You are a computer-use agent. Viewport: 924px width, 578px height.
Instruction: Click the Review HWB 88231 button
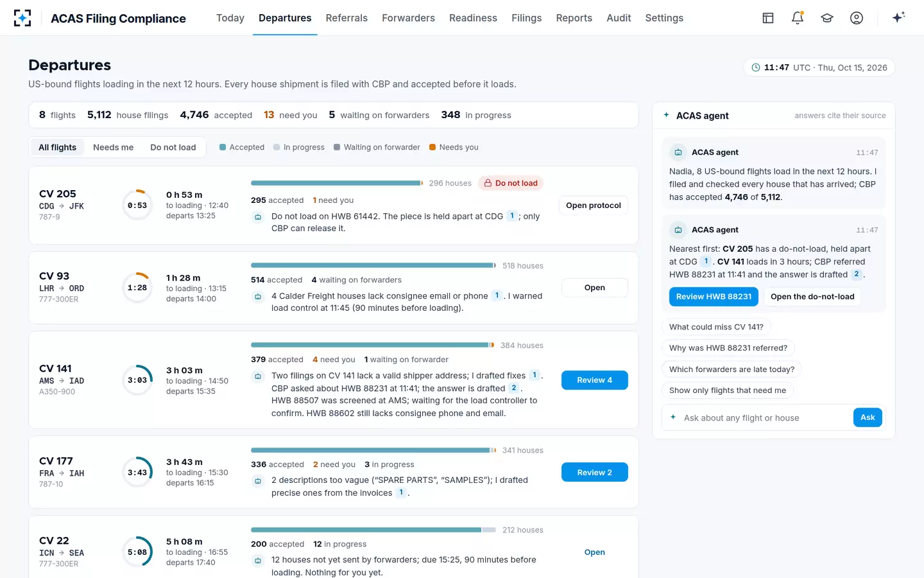coord(714,297)
